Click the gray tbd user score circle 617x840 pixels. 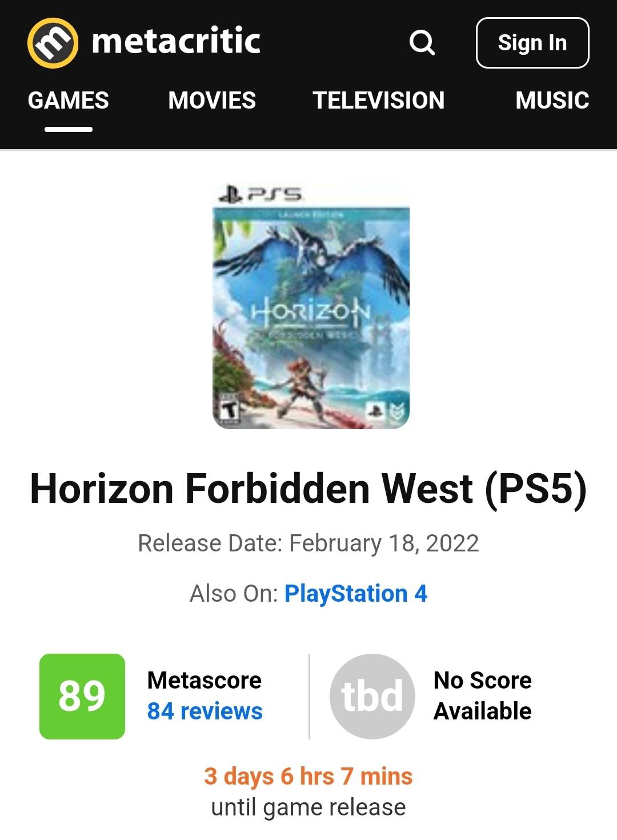click(372, 696)
